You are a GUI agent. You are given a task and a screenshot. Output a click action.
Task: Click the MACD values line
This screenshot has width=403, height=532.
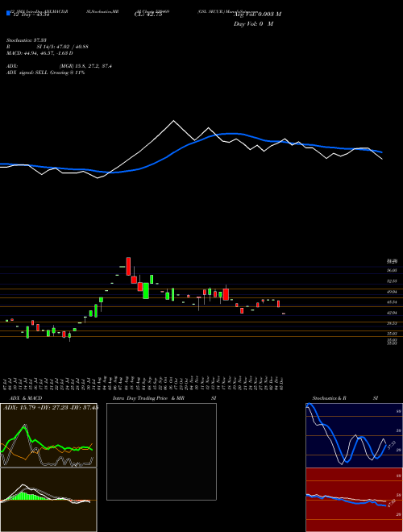click(39, 53)
